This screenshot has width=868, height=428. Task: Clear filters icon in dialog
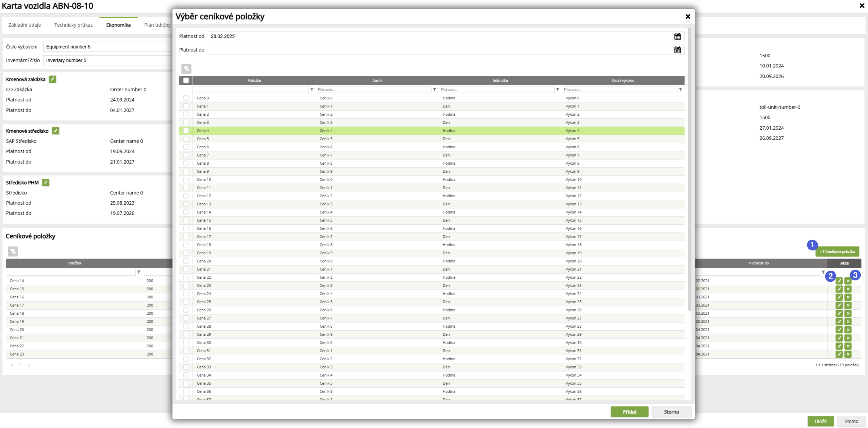(186, 69)
